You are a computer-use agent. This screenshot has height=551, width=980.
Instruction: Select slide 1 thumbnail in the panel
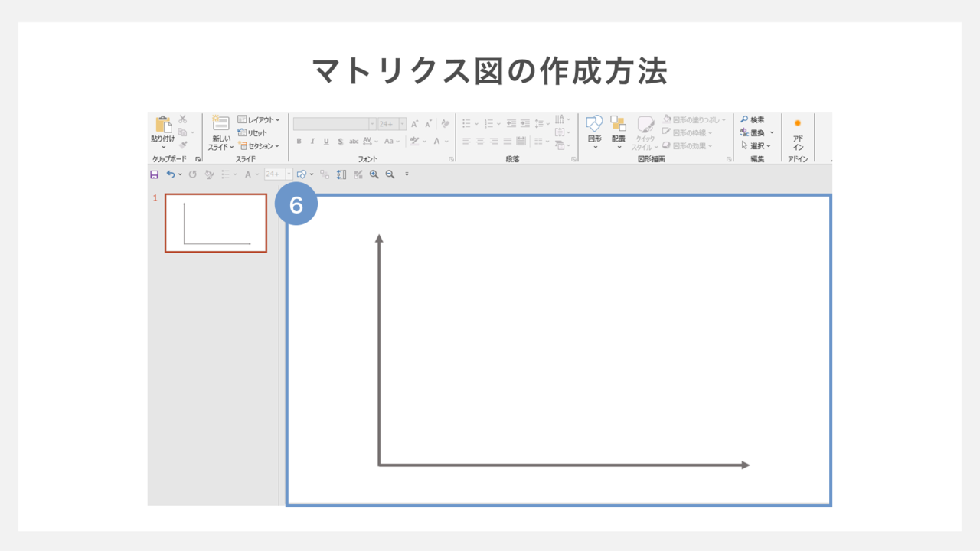(216, 223)
